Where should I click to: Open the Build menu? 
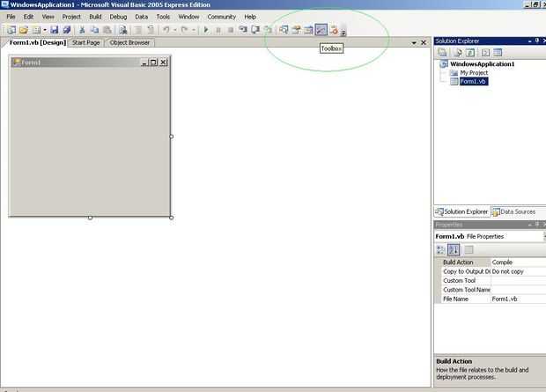coord(95,17)
